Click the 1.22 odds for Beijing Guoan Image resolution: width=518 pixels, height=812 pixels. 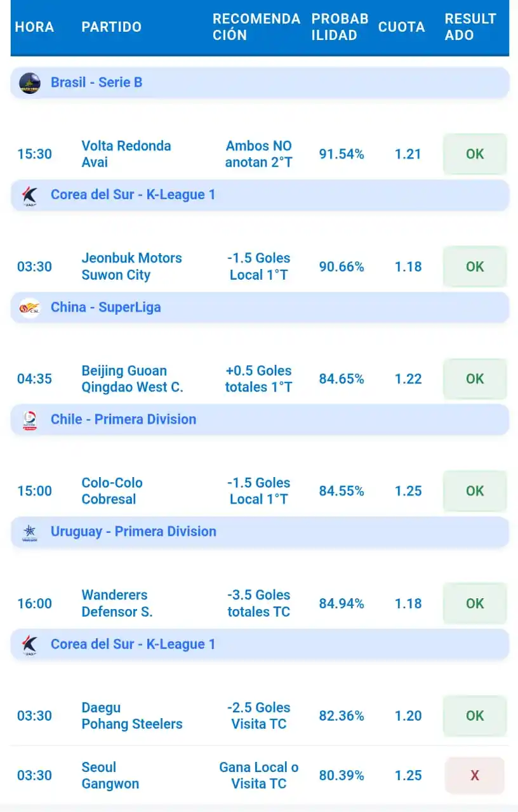408,379
